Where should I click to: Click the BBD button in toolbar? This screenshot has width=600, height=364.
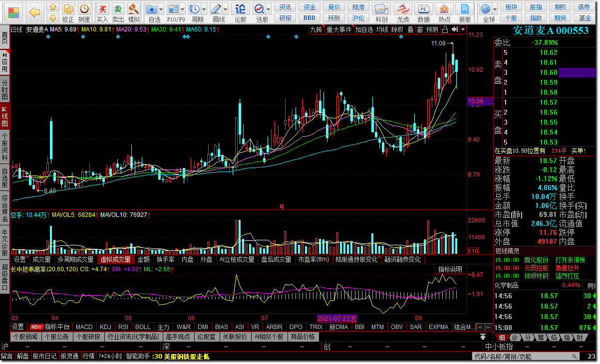tap(309, 17)
